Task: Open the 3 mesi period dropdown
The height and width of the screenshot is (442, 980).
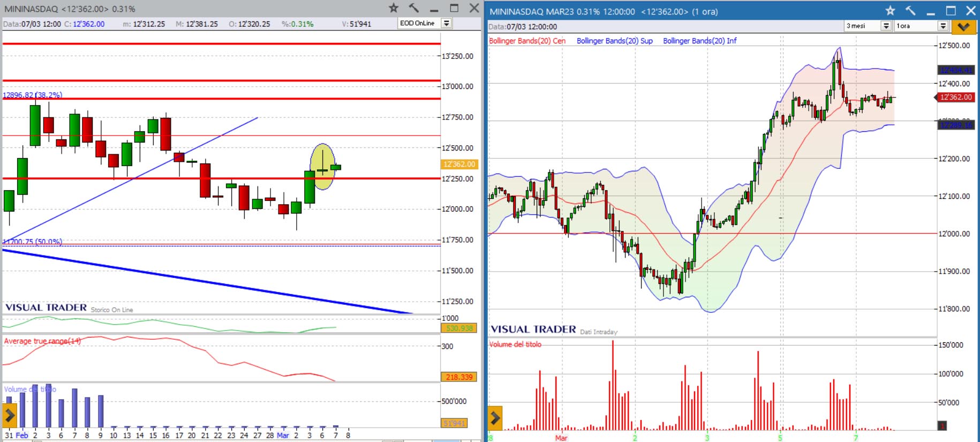Action: [x=886, y=26]
